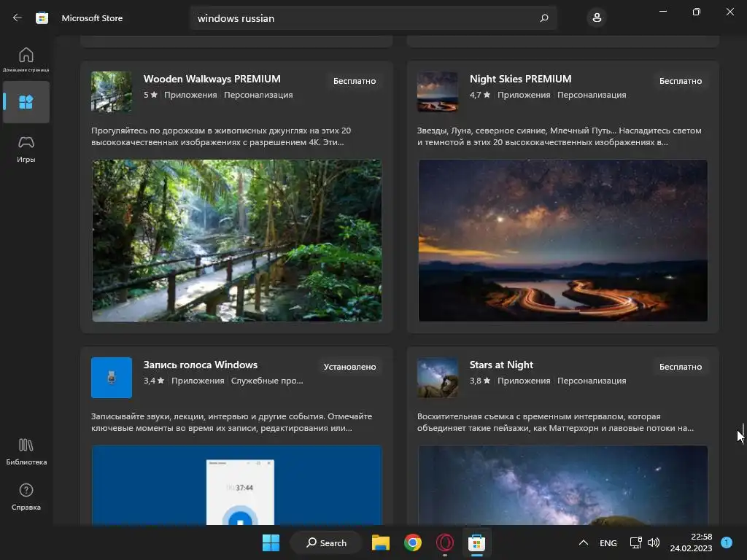Click the clock showing 22:58
The image size is (747, 560).
click(x=701, y=537)
